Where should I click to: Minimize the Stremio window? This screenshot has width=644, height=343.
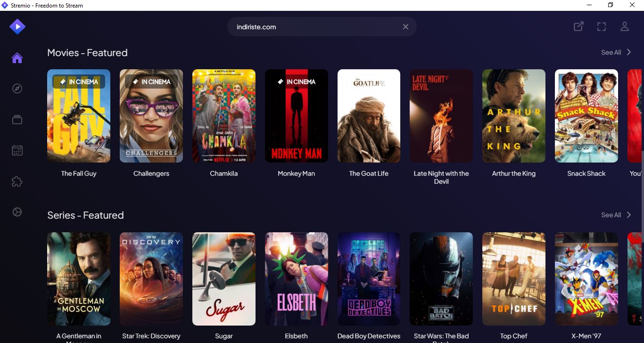pos(589,5)
